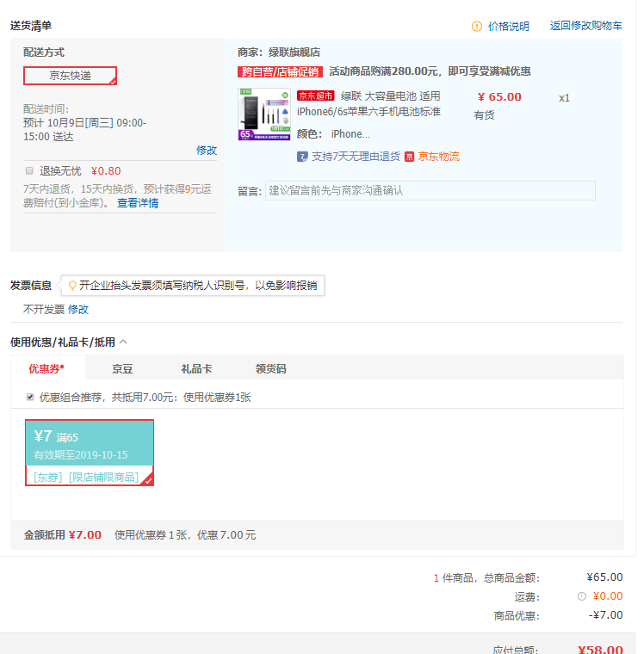Click the 7-day return shield icon
Screen dimensions: 644x654
point(302,157)
